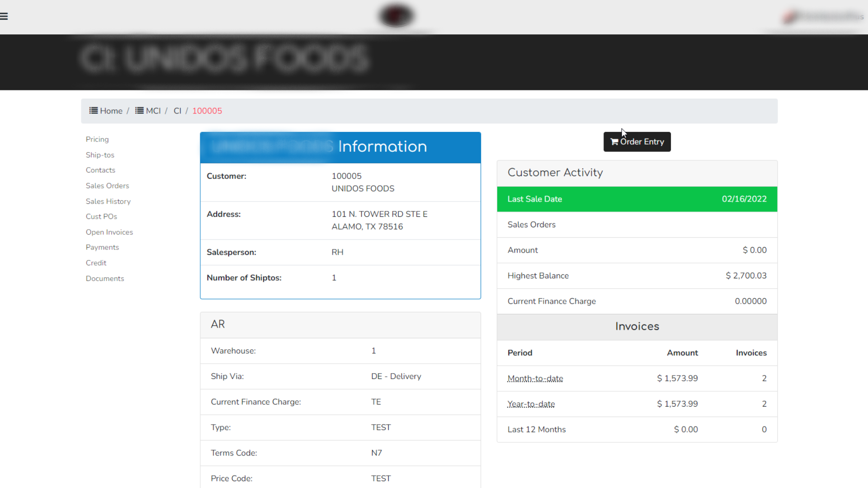Select MCI in the breadcrumb trail

152,111
